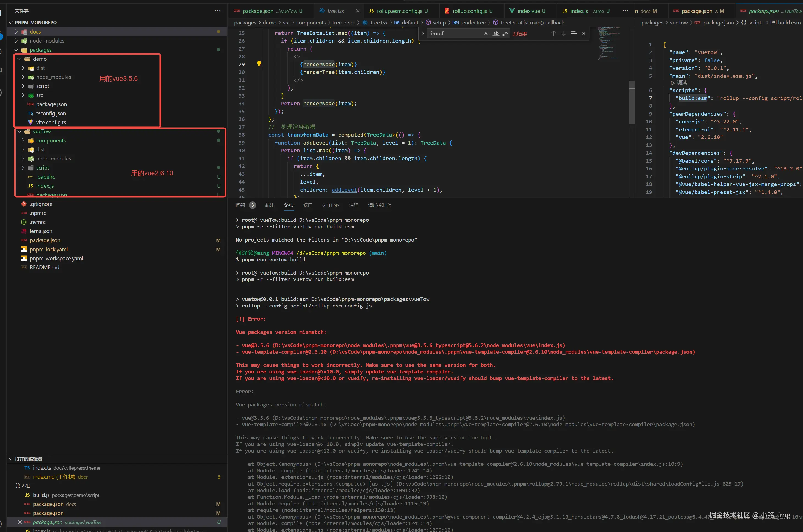Click Find in Selection icon

574,34
